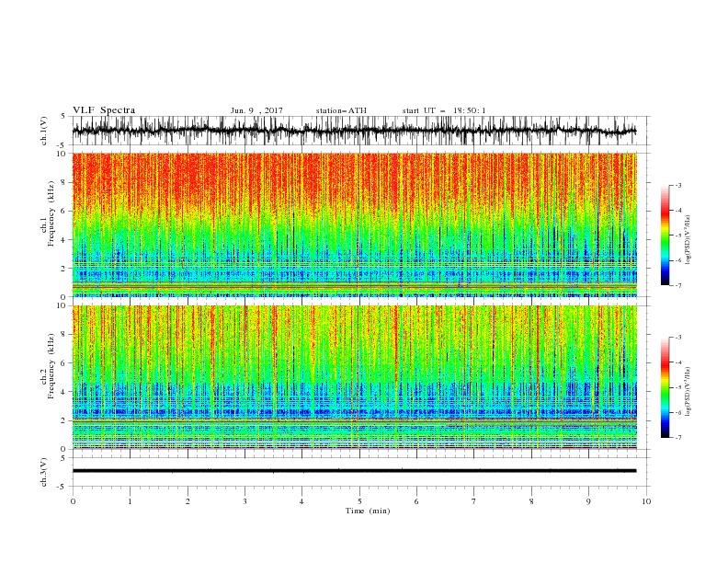Click the "ch.1(V)" axis label
The height and width of the screenshot is (563, 728).
pos(44,131)
